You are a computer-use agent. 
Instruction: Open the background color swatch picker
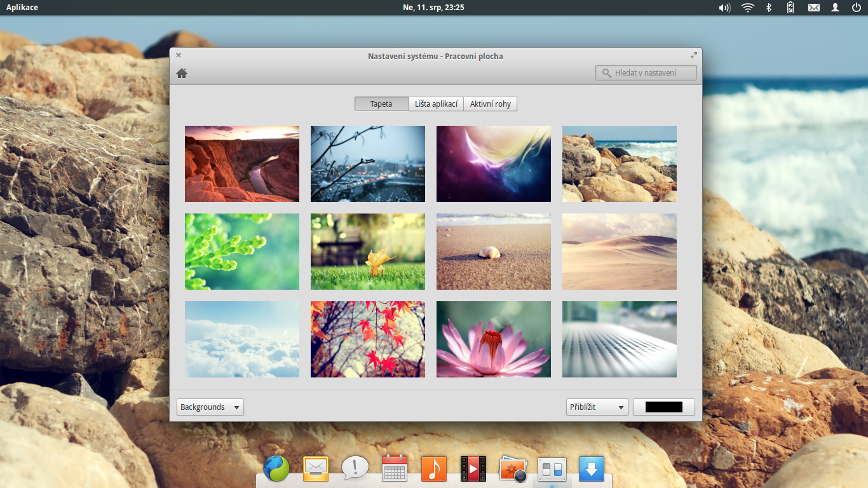click(x=663, y=407)
